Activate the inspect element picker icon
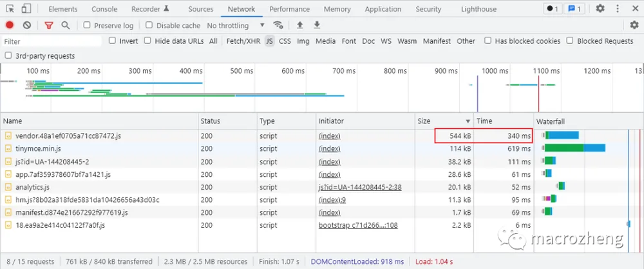This screenshot has width=644, height=269. (x=10, y=8)
